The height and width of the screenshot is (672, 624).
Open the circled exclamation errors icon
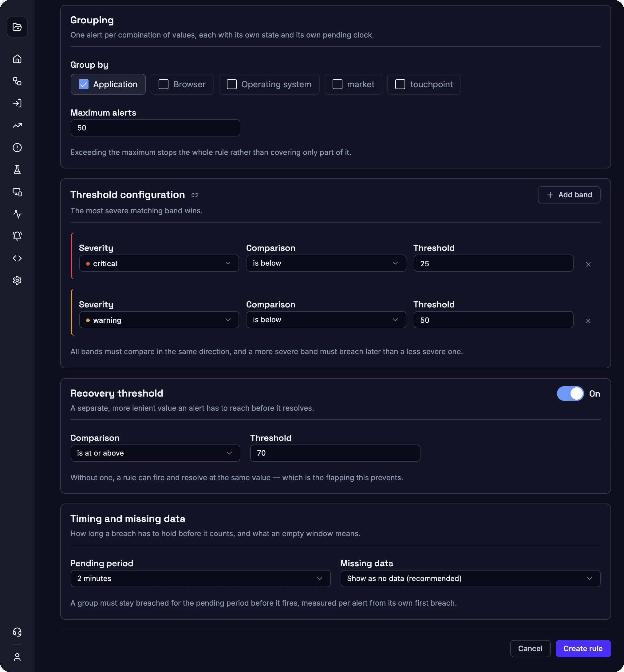(17, 148)
